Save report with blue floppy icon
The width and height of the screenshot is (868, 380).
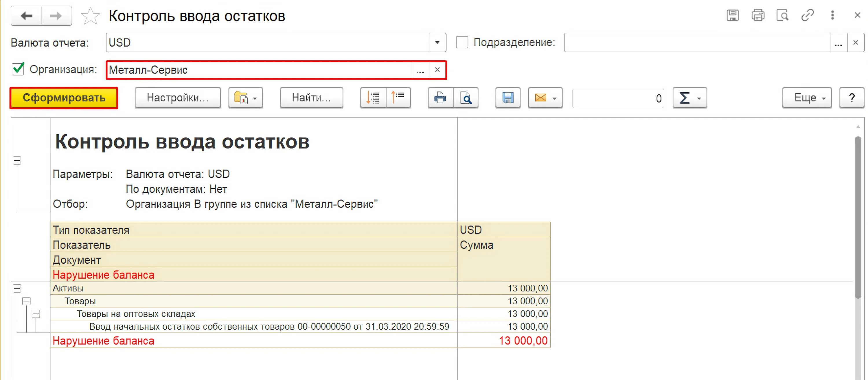click(x=508, y=98)
